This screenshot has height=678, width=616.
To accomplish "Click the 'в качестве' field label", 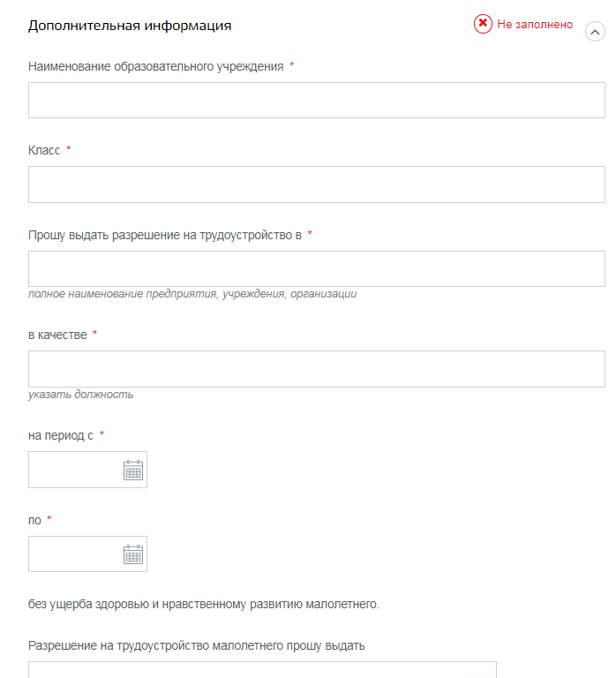I will [57, 335].
